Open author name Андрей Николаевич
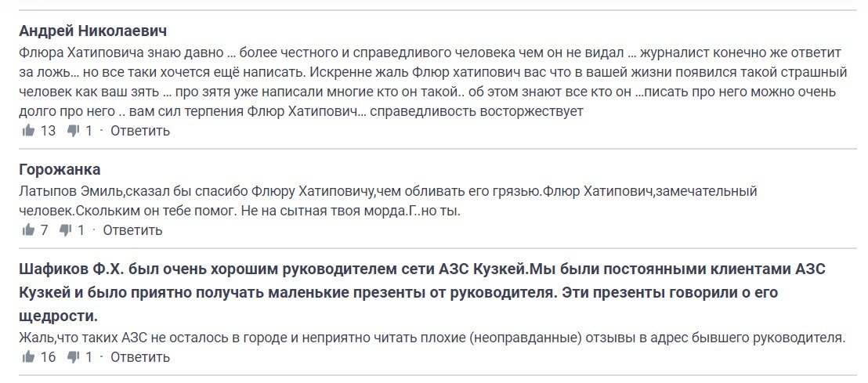Screen dimensions: 868x383 (93, 30)
